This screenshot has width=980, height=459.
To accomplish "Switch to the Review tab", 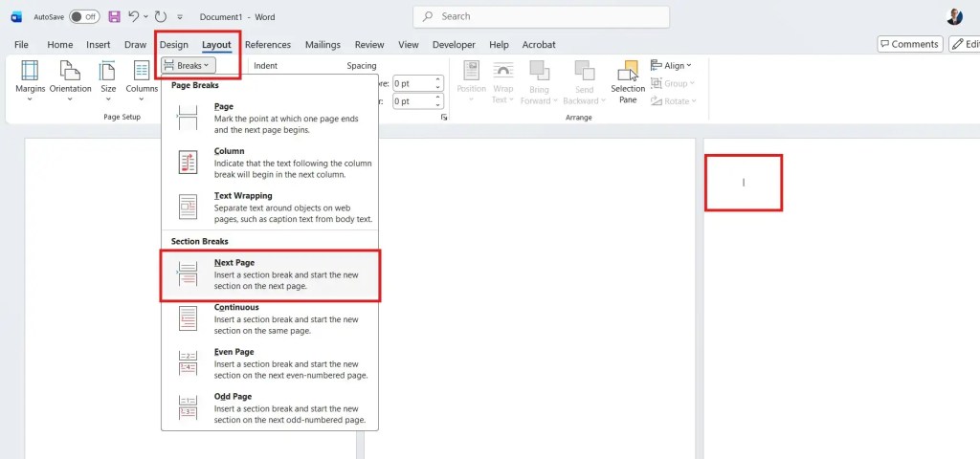I will 369,44.
